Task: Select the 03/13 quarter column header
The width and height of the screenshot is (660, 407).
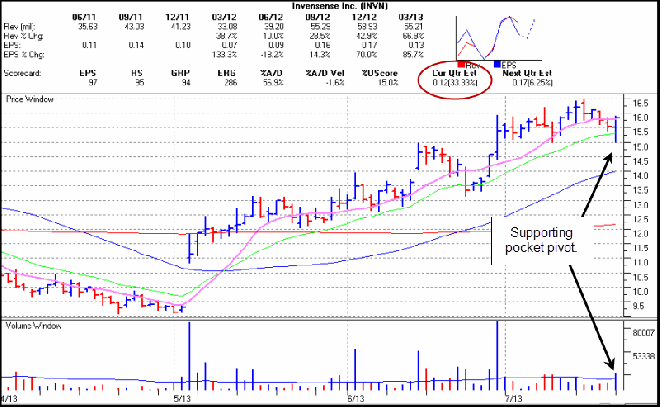Action: (411, 17)
